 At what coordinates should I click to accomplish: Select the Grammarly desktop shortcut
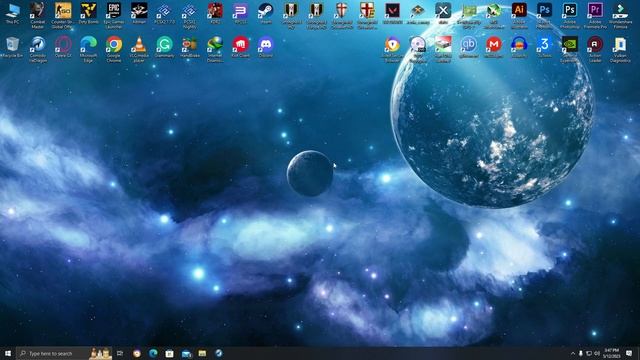coord(164,47)
